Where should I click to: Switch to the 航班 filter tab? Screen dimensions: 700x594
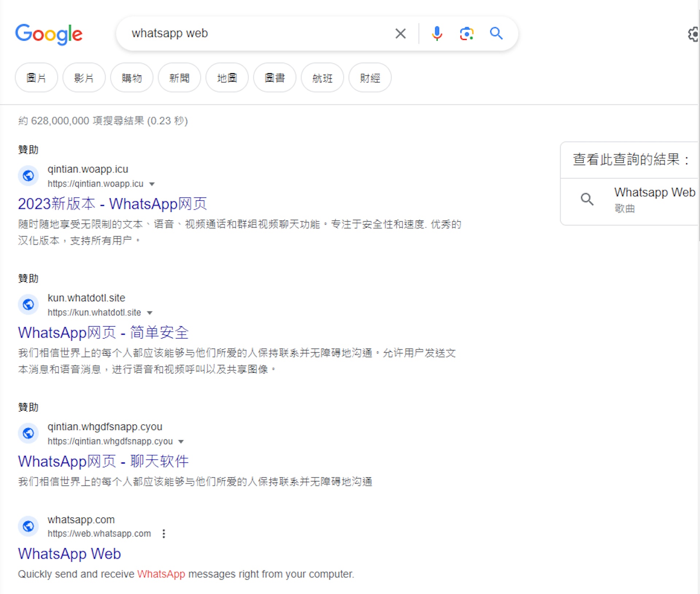322,78
